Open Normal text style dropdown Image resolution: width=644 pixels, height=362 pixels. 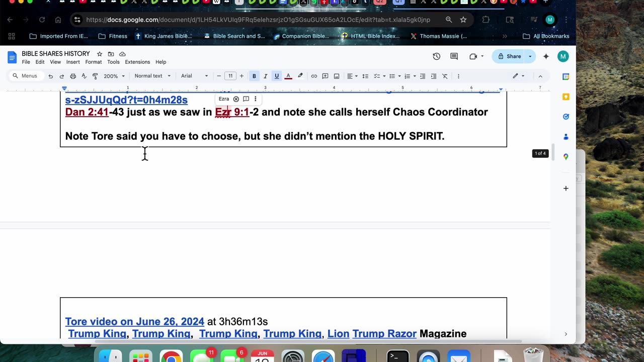[152, 76]
